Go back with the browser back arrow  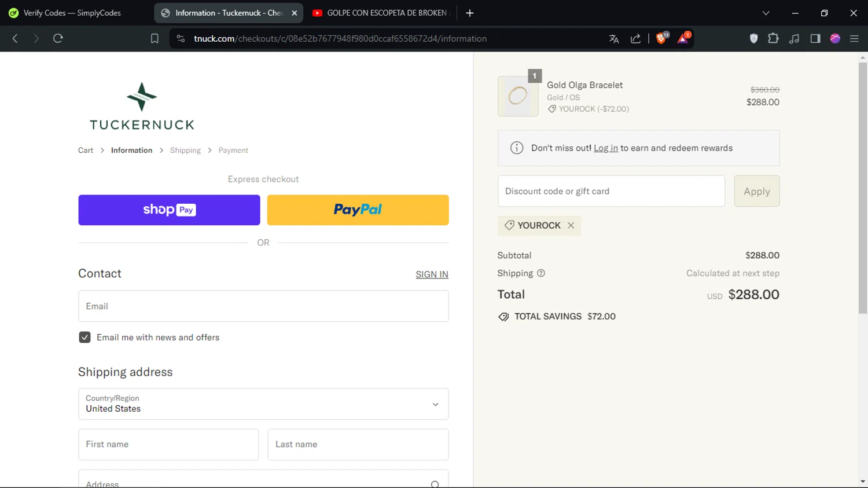15,38
